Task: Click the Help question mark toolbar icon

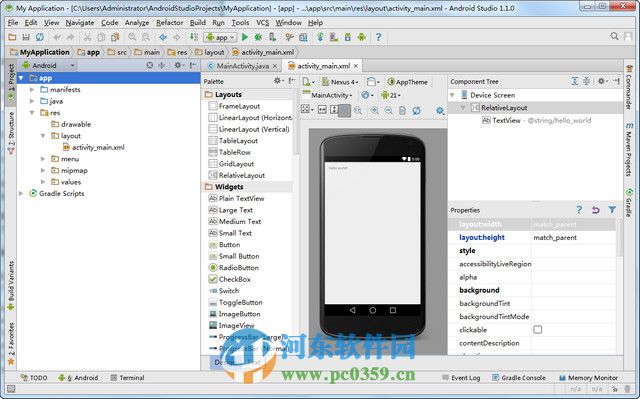Action: (378, 38)
